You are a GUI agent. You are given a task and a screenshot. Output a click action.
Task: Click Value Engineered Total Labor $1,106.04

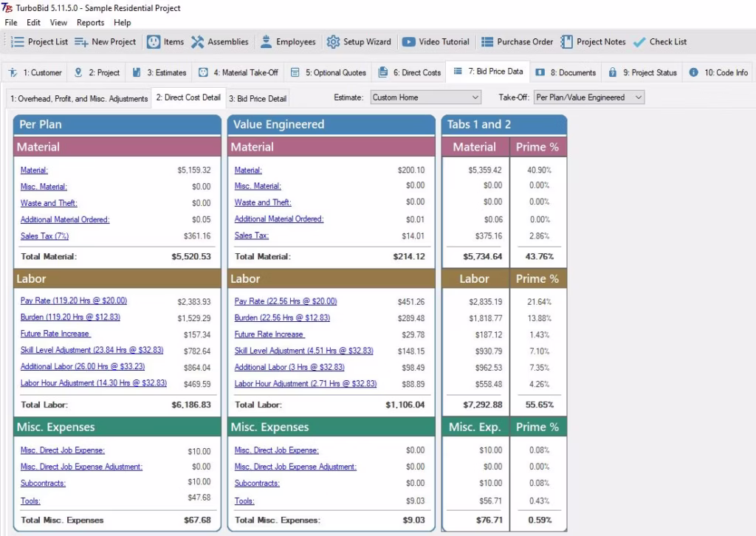coord(405,405)
